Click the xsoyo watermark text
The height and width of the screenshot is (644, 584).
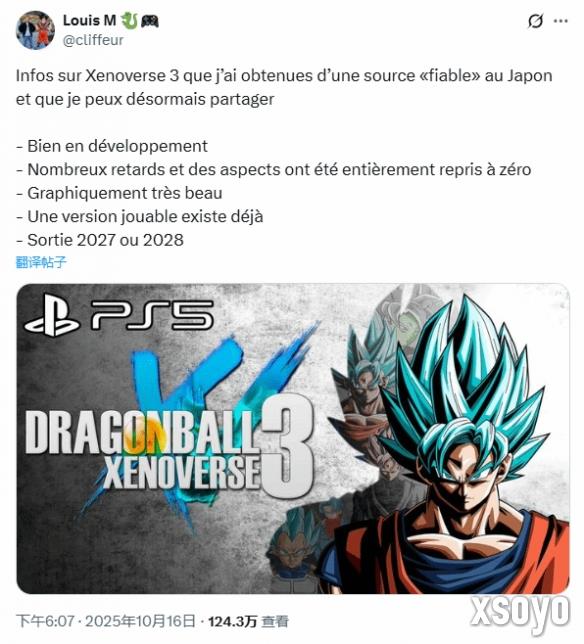coord(520,612)
